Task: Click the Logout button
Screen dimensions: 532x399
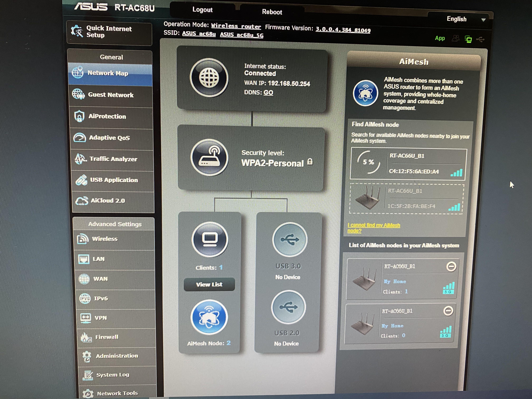Action: point(202,10)
